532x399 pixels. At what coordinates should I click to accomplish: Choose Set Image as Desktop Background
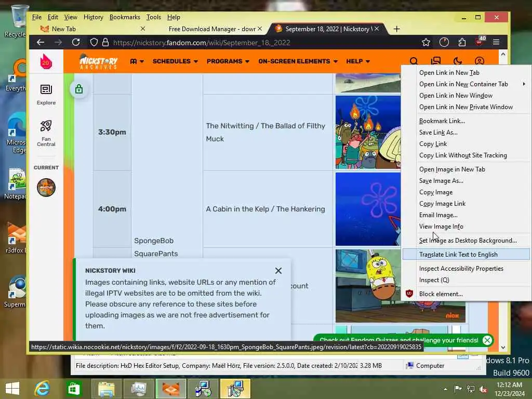pos(467,240)
